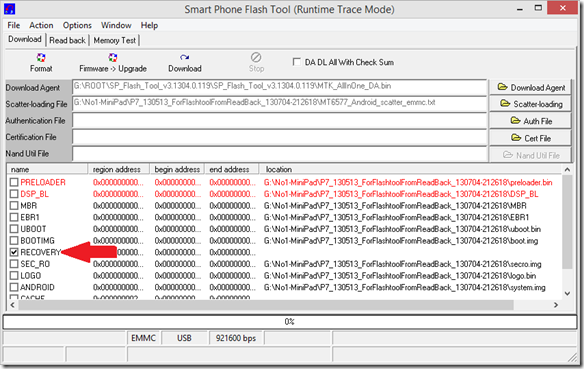Switch to the Memory Test tab
The width and height of the screenshot is (584, 369).
click(x=114, y=40)
